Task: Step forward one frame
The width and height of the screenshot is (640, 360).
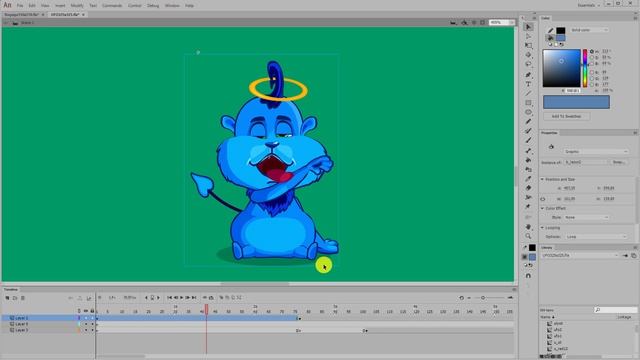Action: click(x=188, y=298)
